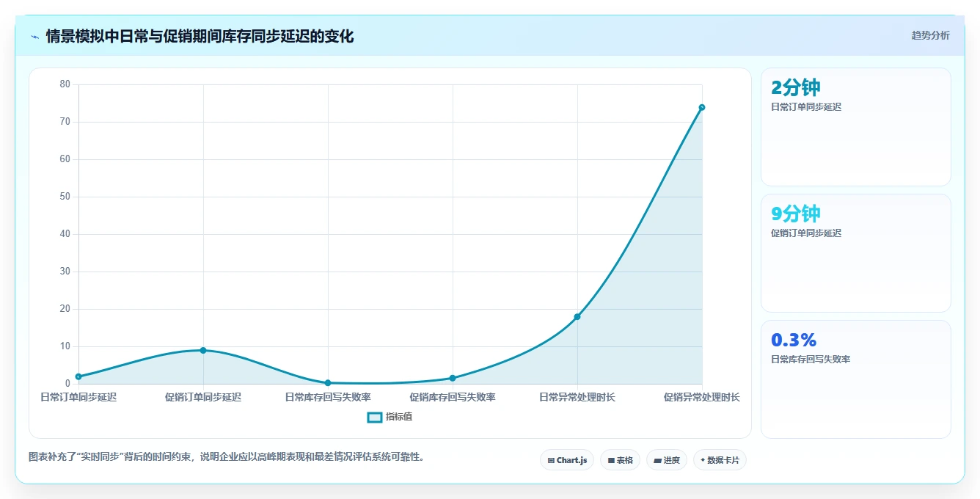Click the 指标值 legend color box
The image size is (980, 499).
374,417
